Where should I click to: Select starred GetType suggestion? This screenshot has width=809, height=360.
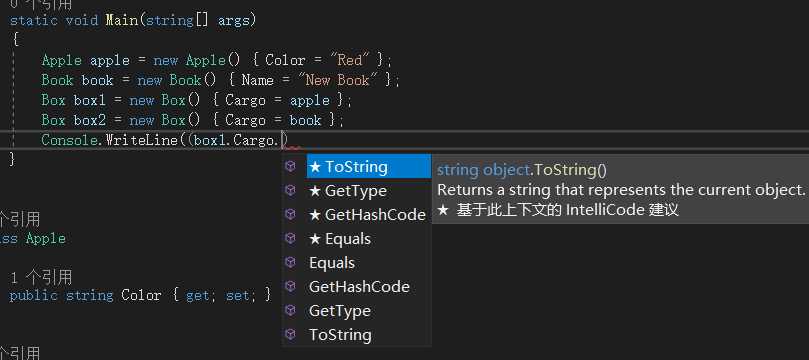(x=368, y=191)
